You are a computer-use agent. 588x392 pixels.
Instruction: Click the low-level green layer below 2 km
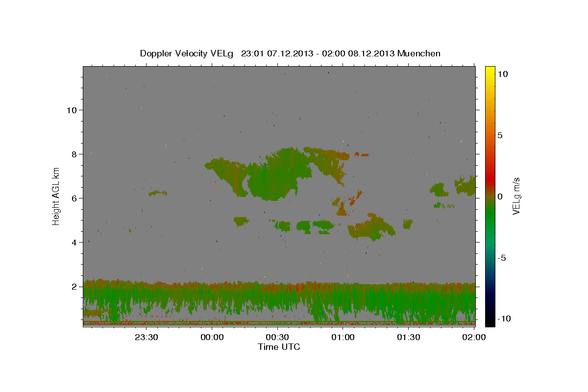279,301
